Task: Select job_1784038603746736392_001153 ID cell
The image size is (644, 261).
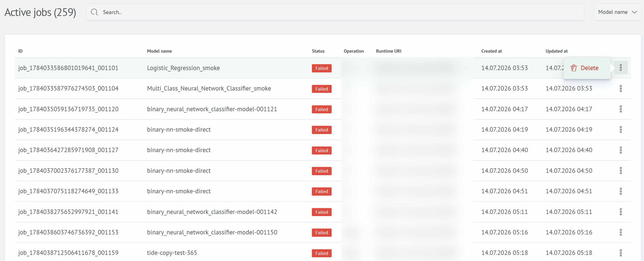Action: point(68,232)
